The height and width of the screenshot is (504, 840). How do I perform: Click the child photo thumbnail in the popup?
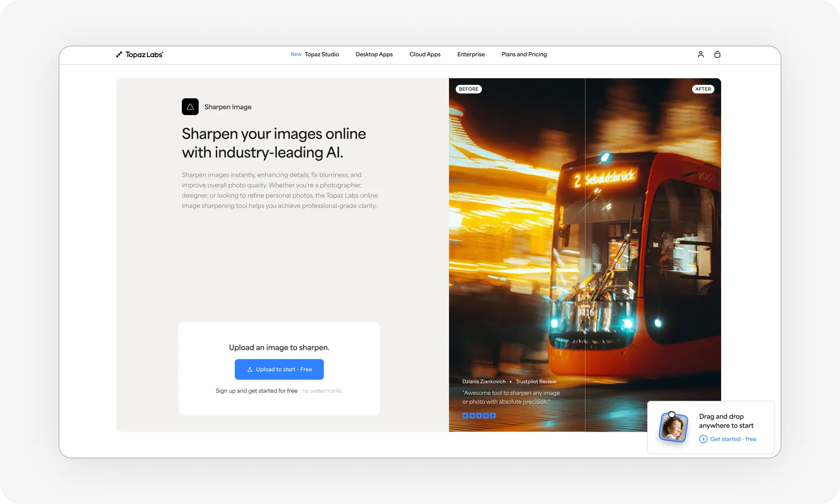pyautogui.click(x=674, y=427)
